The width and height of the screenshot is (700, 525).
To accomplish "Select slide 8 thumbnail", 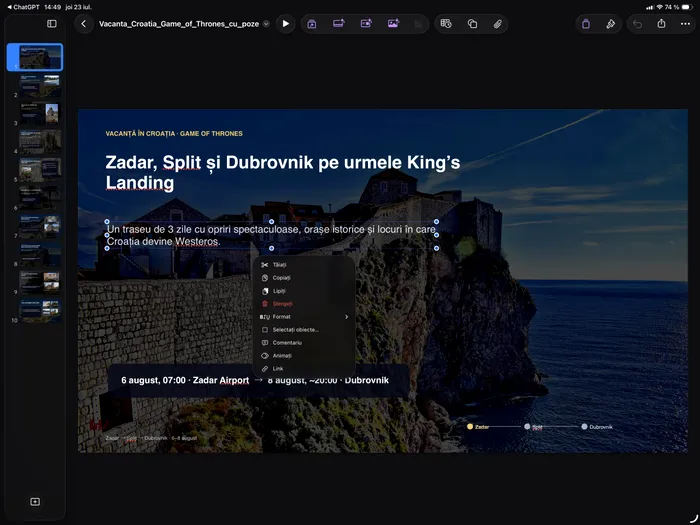I will click(x=40, y=254).
